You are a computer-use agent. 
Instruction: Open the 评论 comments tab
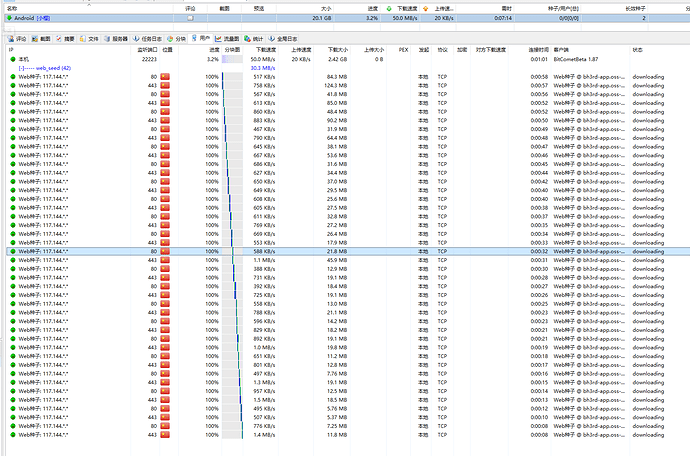click(x=18, y=37)
